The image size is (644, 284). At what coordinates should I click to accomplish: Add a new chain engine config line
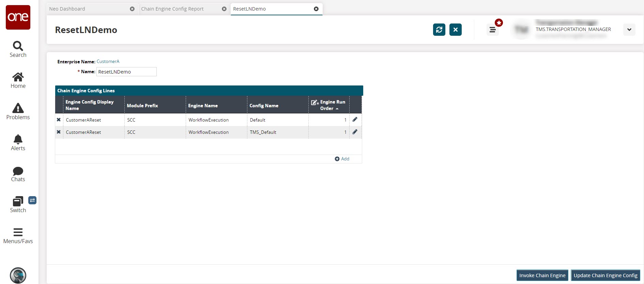click(x=342, y=159)
